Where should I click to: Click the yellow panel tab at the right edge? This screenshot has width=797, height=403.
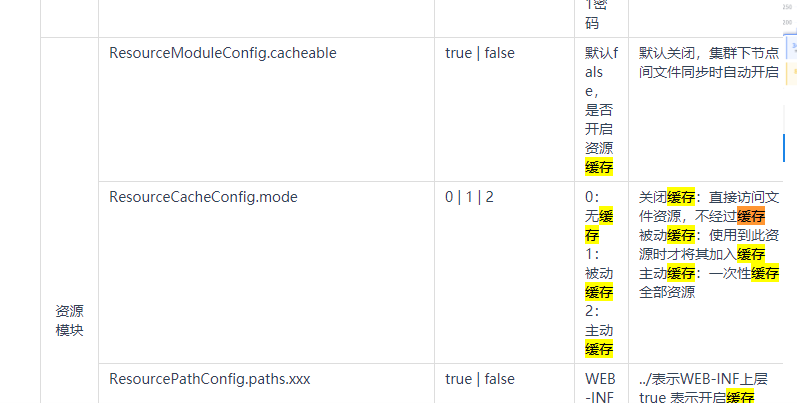pos(791,74)
